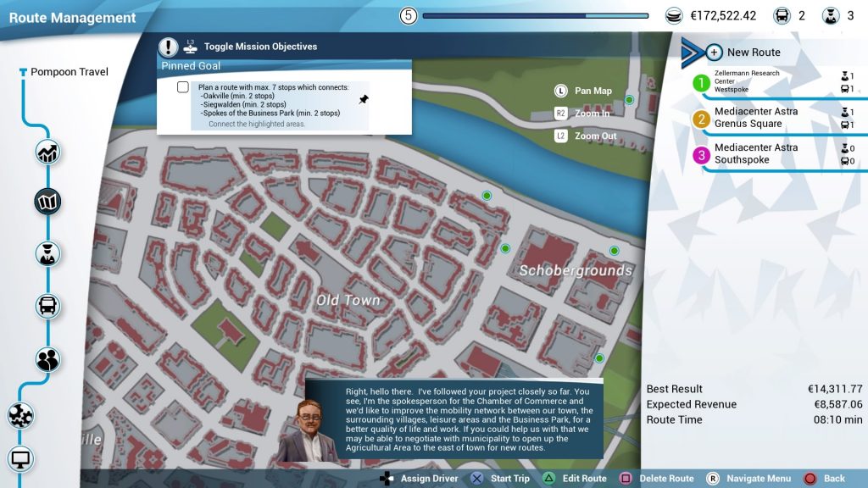Image resolution: width=868 pixels, height=488 pixels.
Task: Click Navigate Menu in bottom bar
Action: (759, 479)
